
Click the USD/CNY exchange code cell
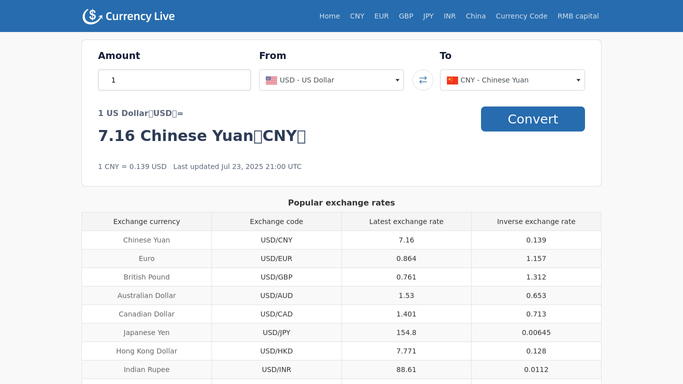[x=276, y=240]
